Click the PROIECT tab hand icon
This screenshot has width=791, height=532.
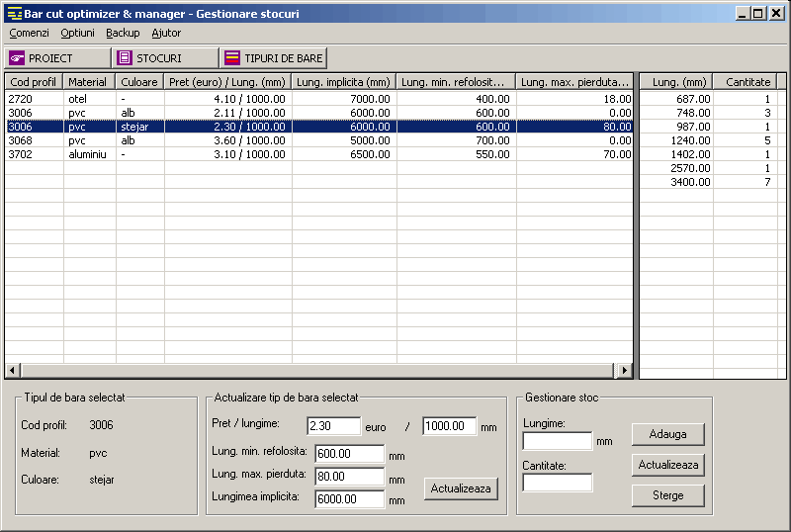click(17, 58)
